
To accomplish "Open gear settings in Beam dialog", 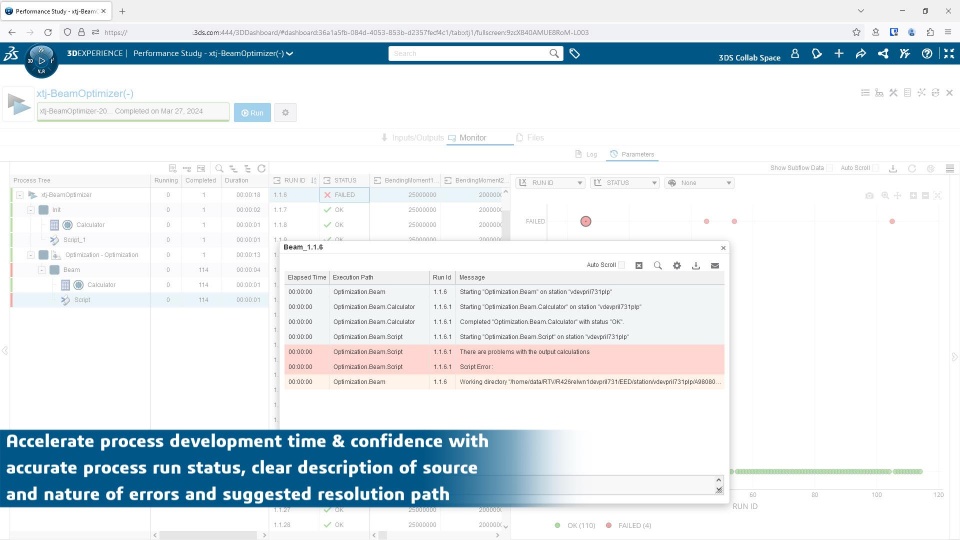I will point(677,265).
